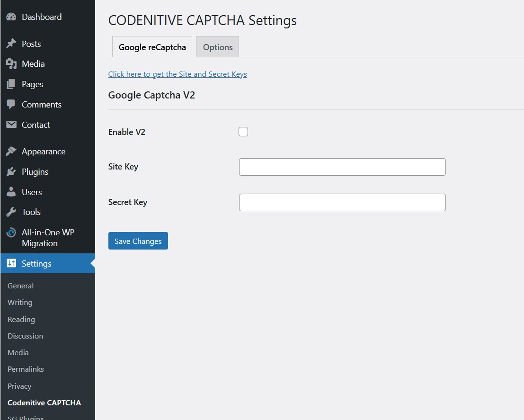The width and height of the screenshot is (524, 420).
Task: Click the Contact envelope icon
Action: pos(11,125)
